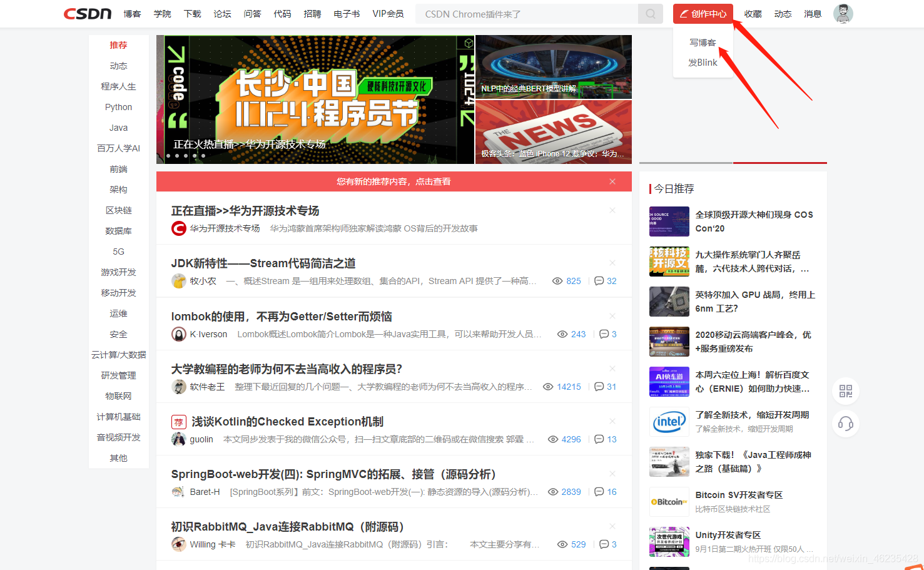The width and height of the screenshot is (924, 570).
Task: Open the customer service headset icon
Action: [x=846, y=424]
